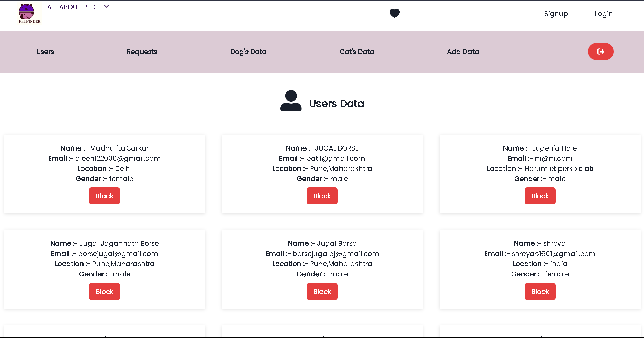Viewport: 644px width, 338px height.
Task: Block user Madhurita Sarkar
Action: [x=104, y=196]
